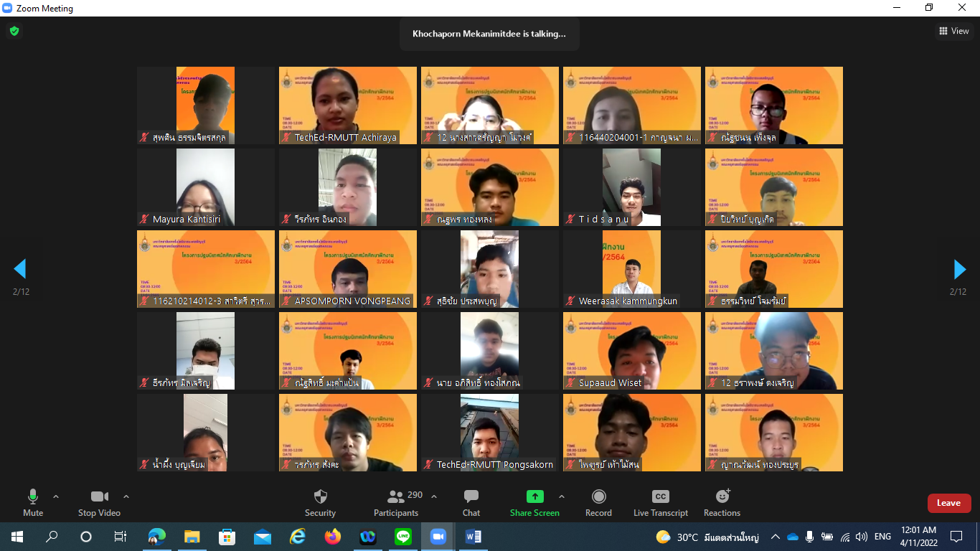This screenshot has width=980, height=551.
Task: Select T i d s a n u video tile
Action: click(x=632, y=187)
